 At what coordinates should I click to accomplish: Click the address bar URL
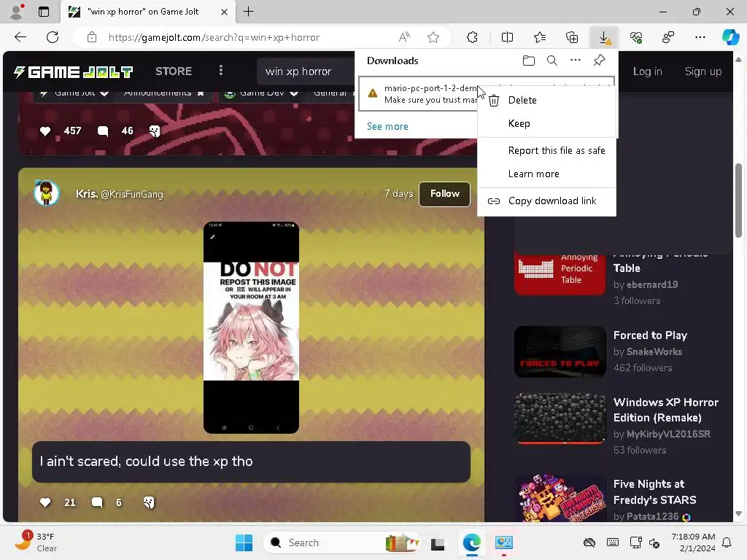[x=214, y=37]
